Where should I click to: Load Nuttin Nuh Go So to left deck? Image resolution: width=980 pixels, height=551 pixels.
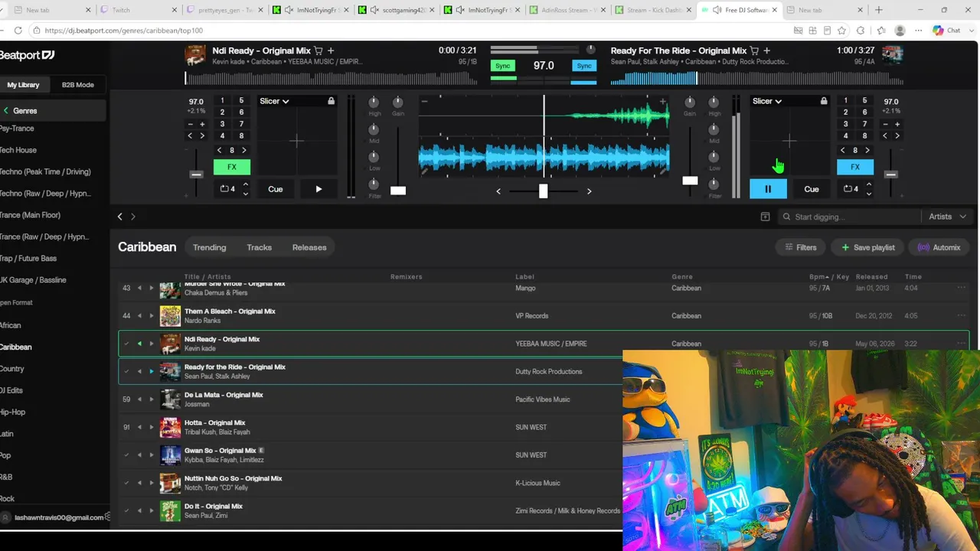[139, 483]
